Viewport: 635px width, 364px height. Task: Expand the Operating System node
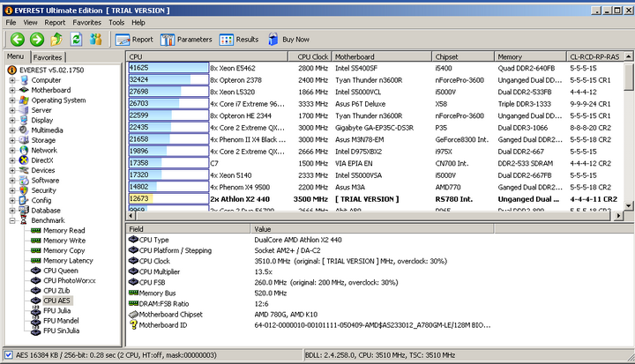[12, 100]
